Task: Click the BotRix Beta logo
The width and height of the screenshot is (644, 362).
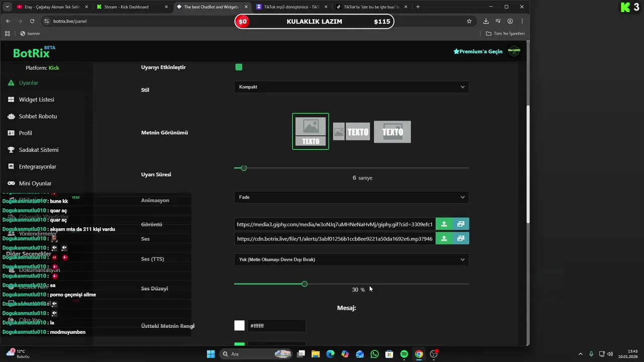Action: pos(34,52)
